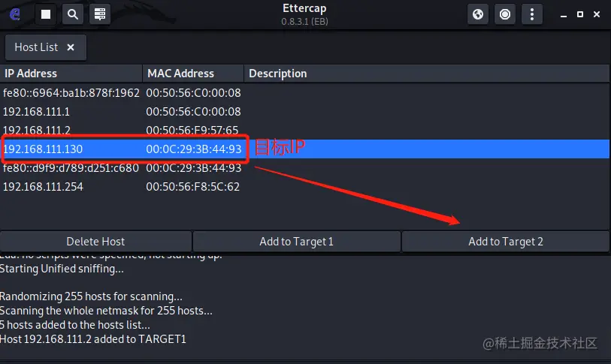Click Add to Target 1 button
Viewport: 611px width, 364px height.
coord(297,242)
